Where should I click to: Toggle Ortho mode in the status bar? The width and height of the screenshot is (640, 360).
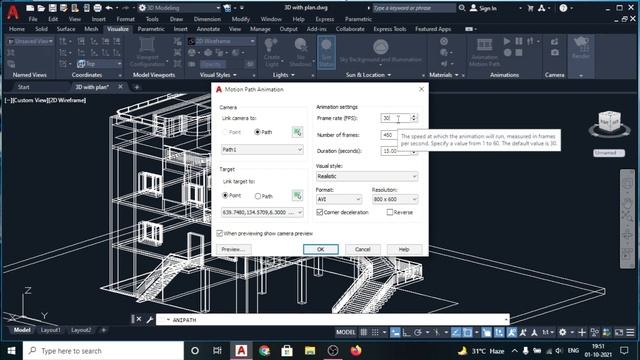tap(406, 332)
